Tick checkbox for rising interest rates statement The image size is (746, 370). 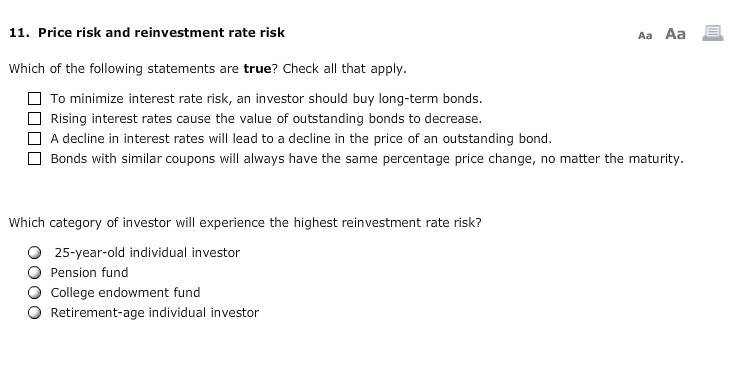click(34, 118)
